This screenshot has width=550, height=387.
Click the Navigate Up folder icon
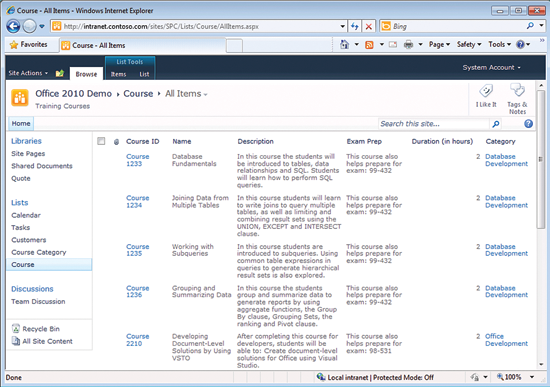60,73
